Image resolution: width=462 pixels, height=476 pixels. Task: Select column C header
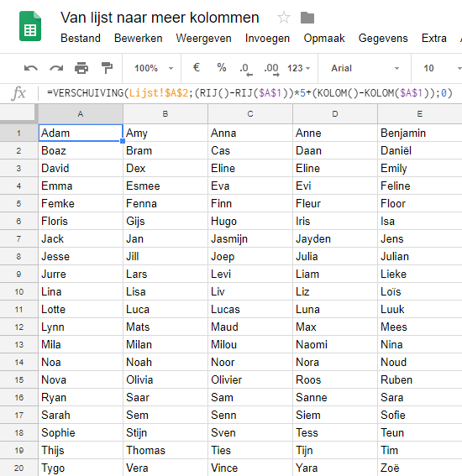(x=250, y=114)
